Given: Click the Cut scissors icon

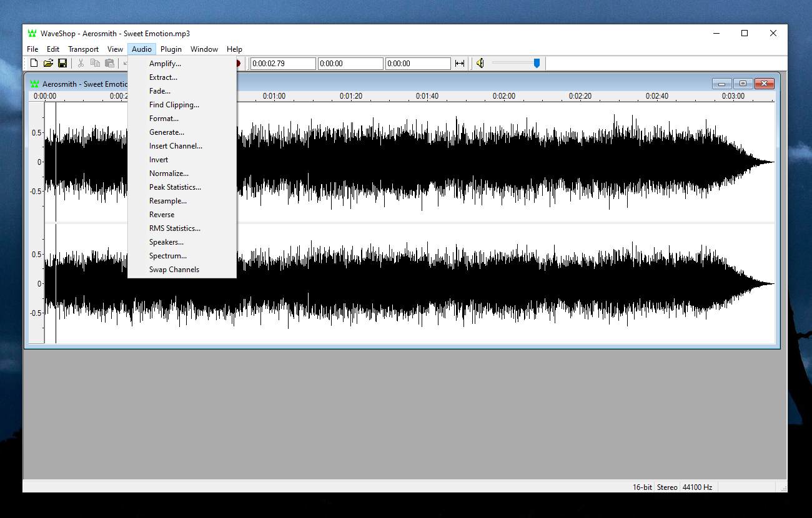Looking at the screenshot, I should coord(81,63).
